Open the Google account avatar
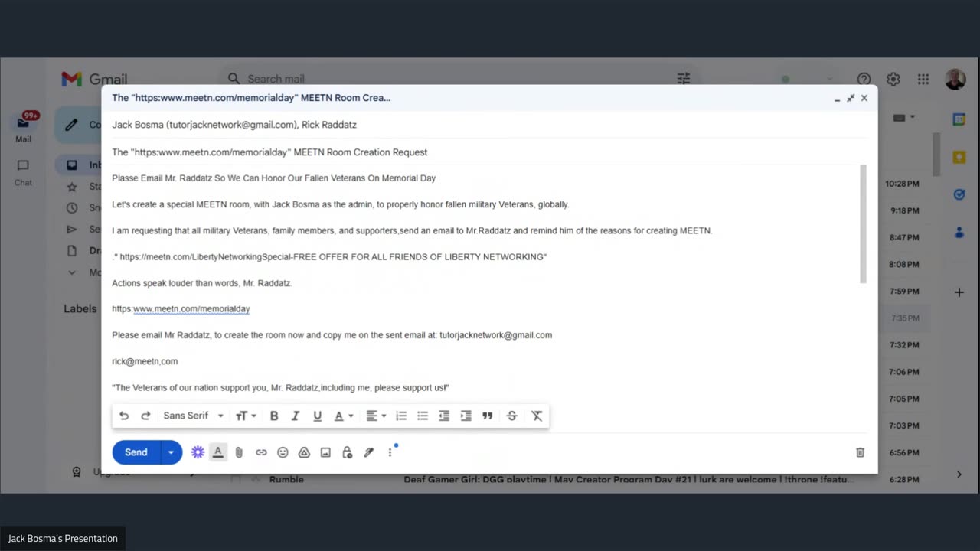 click(955, 79)
